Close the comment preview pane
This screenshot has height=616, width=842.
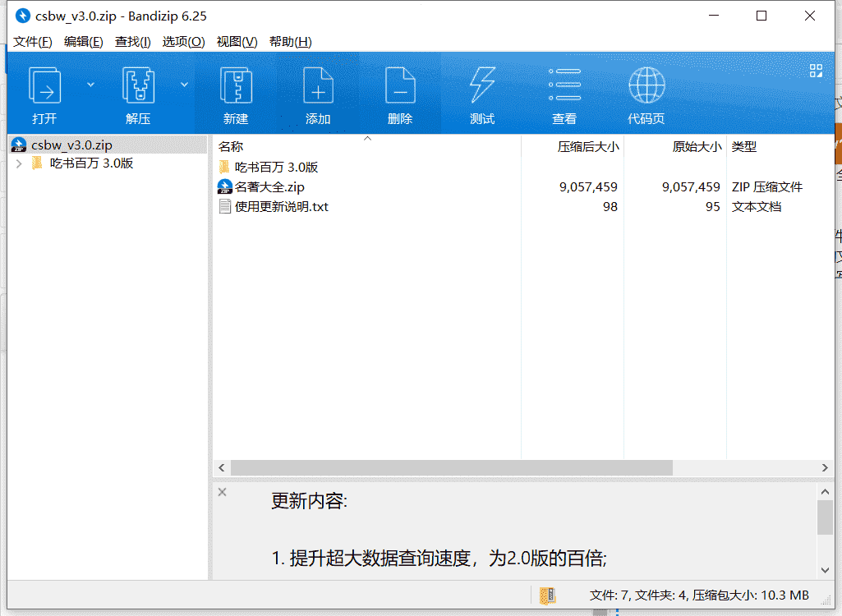point(223,492)
